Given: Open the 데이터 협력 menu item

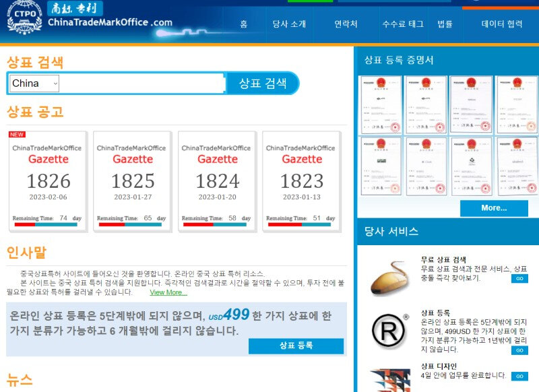Looking at the screenshot, I should click(502, 24).
